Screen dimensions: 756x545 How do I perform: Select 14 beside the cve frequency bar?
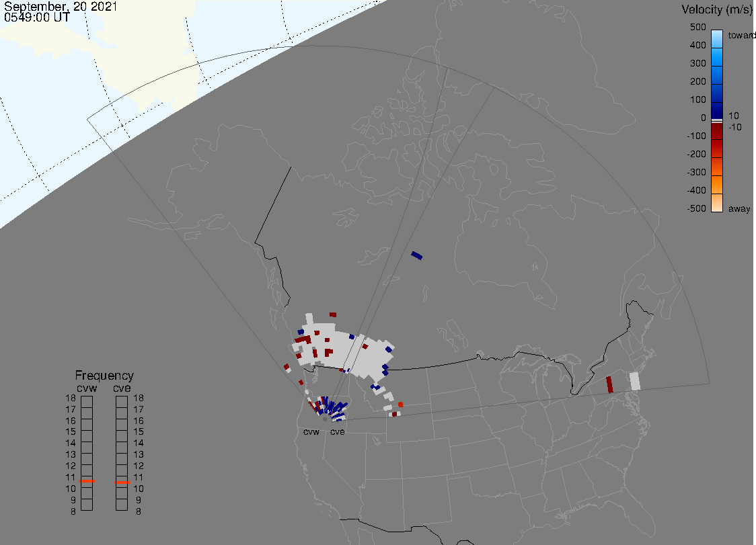click(x=139, y=444)
